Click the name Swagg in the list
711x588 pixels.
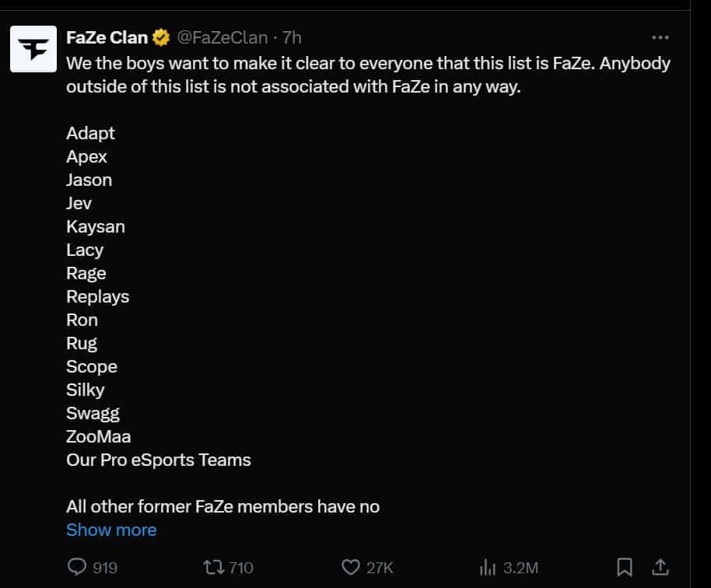click(x=93, y=413)
